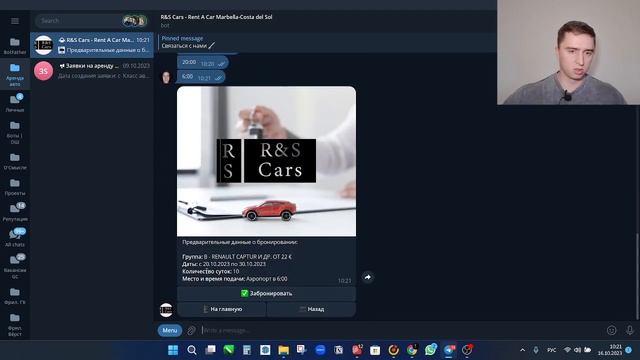Open the taskbar clock showing 10:21
Screen dimensions: 640x360
(x=610, y=350)
